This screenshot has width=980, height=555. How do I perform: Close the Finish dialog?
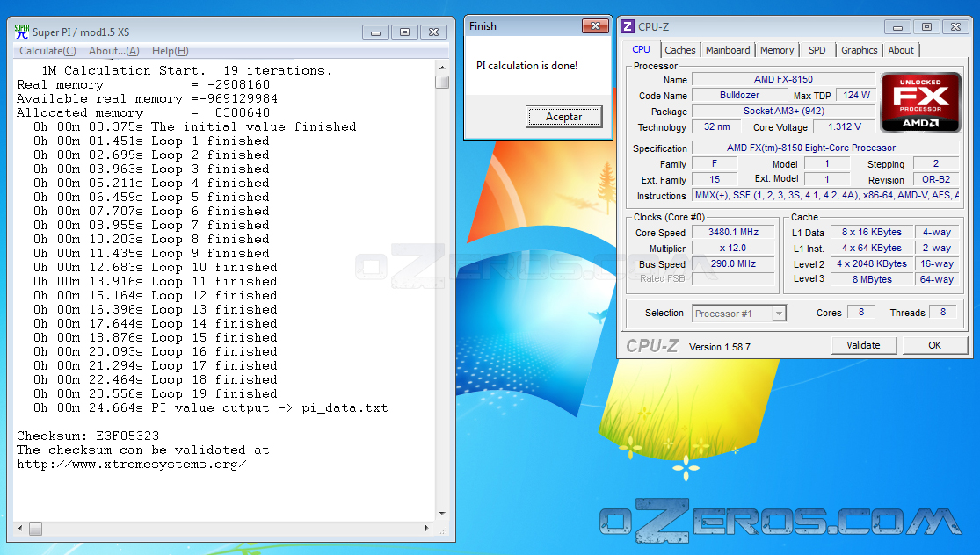pos(595,26)
